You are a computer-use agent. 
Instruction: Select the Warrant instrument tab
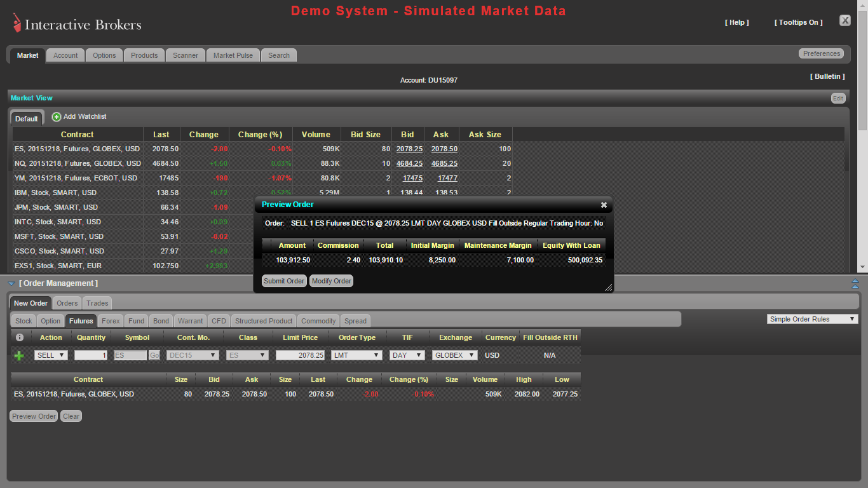[191, 321]
